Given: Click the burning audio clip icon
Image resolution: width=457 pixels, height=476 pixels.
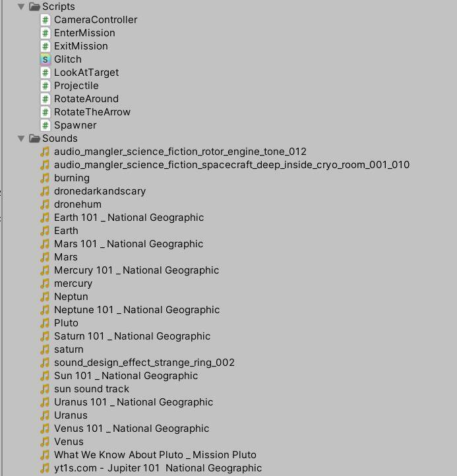Looking at the screenshot, I should coord(45,178).
